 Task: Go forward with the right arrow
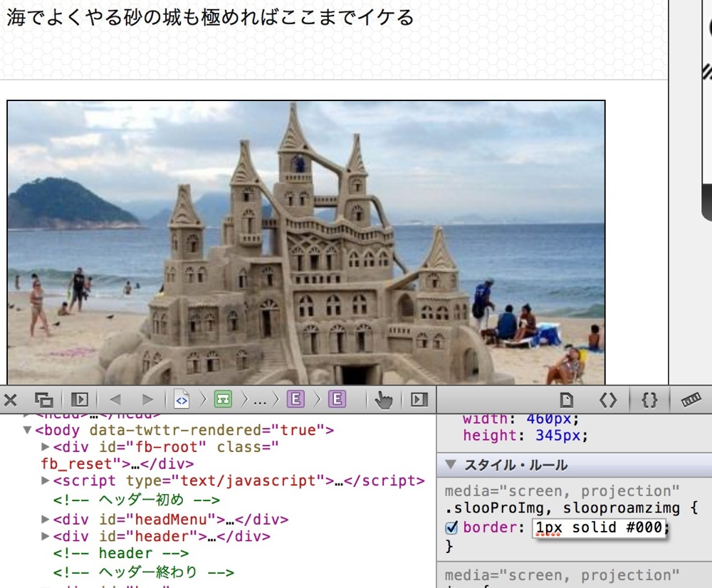pos(147,399)
